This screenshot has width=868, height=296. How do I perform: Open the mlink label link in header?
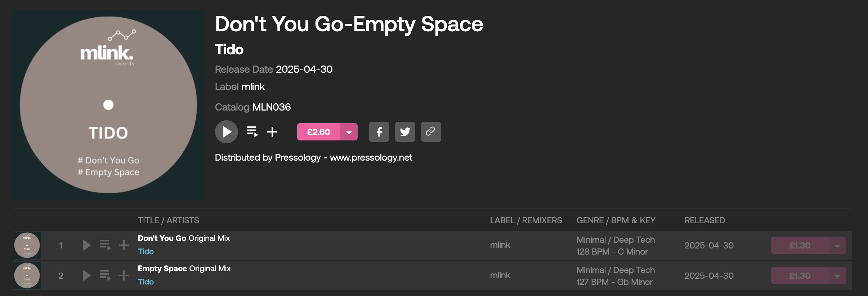tap(253, 87)
